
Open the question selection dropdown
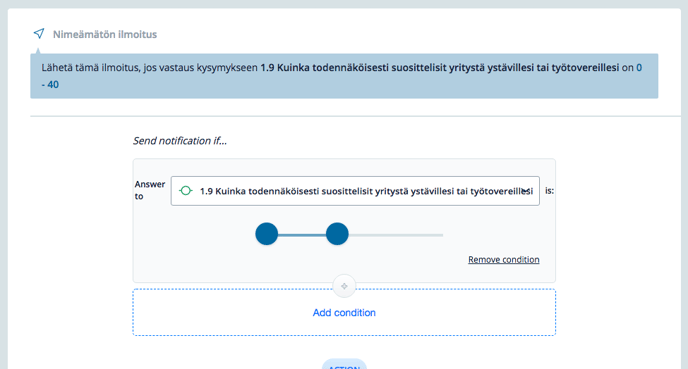tap(355, 191)
